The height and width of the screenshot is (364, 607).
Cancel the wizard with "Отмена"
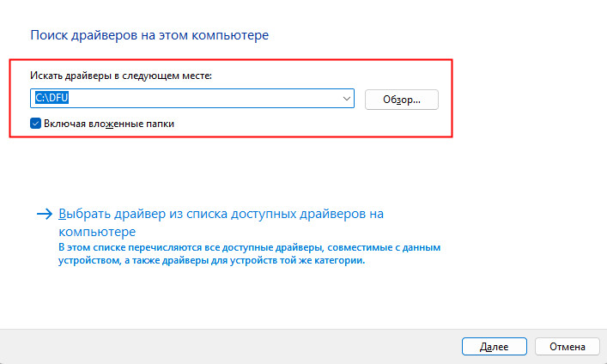pos(567,346)
